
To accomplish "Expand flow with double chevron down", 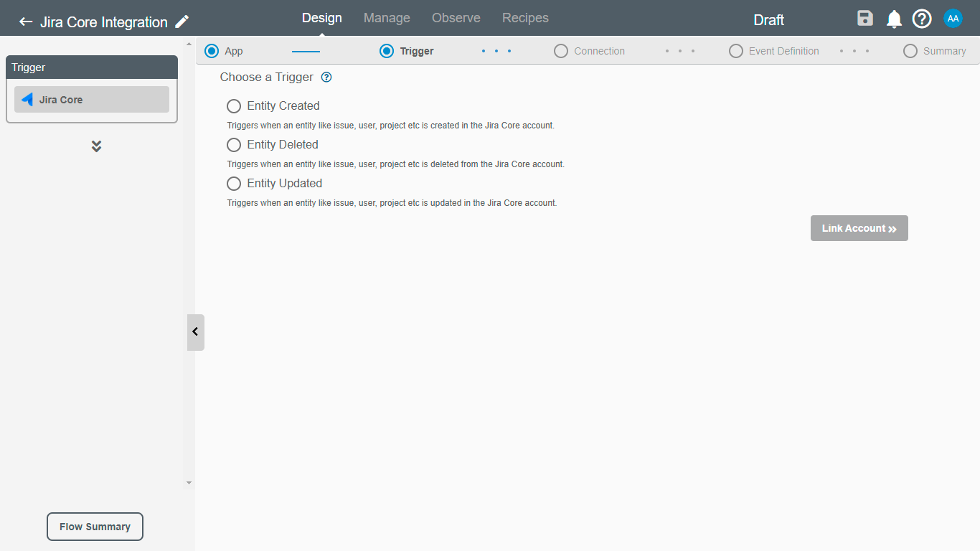I will (96, 146).
